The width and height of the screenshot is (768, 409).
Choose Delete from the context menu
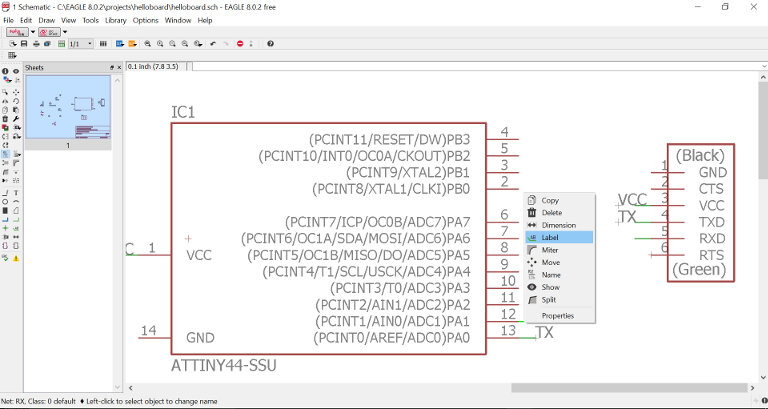click(559, 213)
